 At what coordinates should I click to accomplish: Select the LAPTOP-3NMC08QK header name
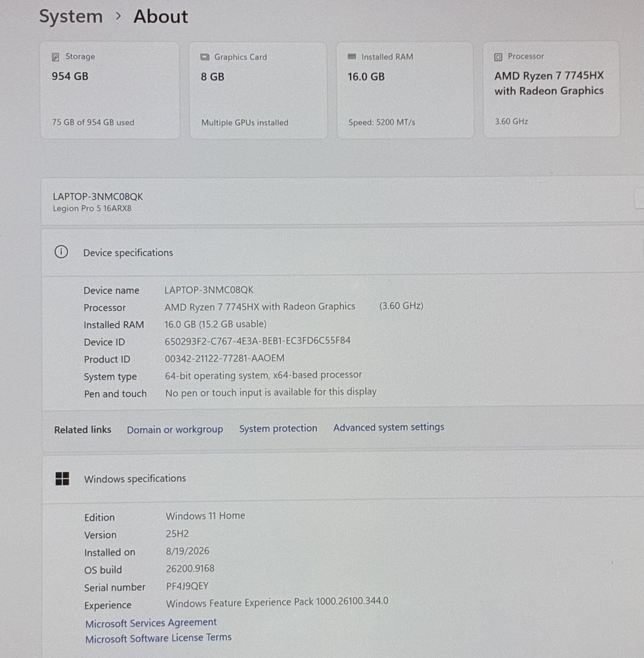click(x=98, y=196)
